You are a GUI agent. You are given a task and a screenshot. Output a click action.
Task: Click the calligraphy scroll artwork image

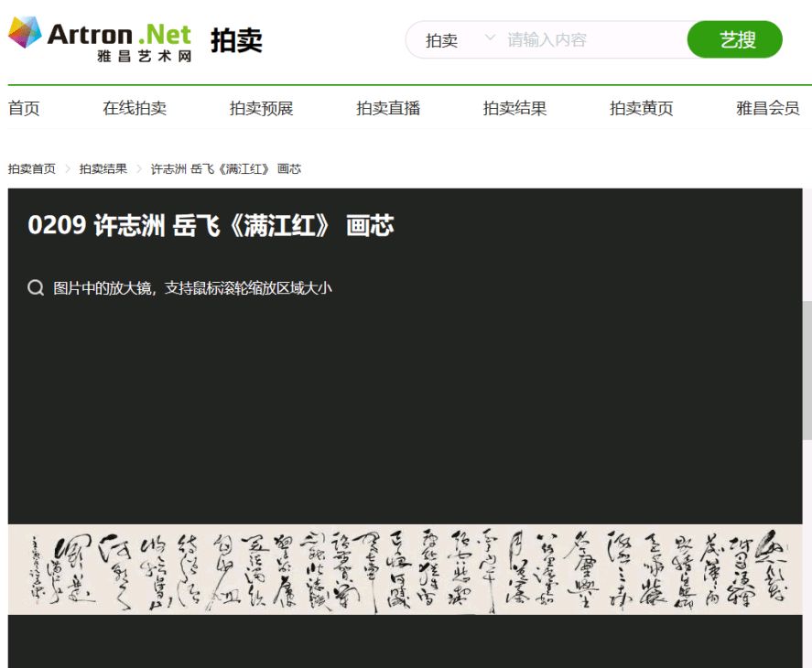(x=405, y=569)
